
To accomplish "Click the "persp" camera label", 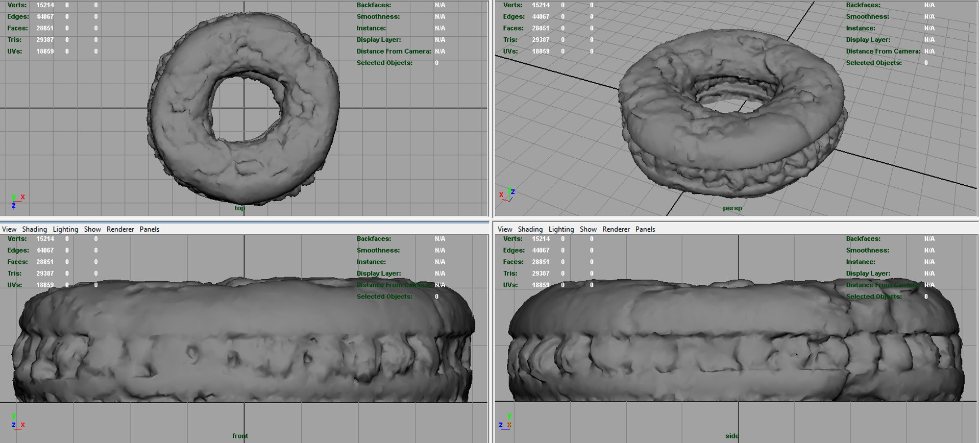I will [x=732, y=208].
